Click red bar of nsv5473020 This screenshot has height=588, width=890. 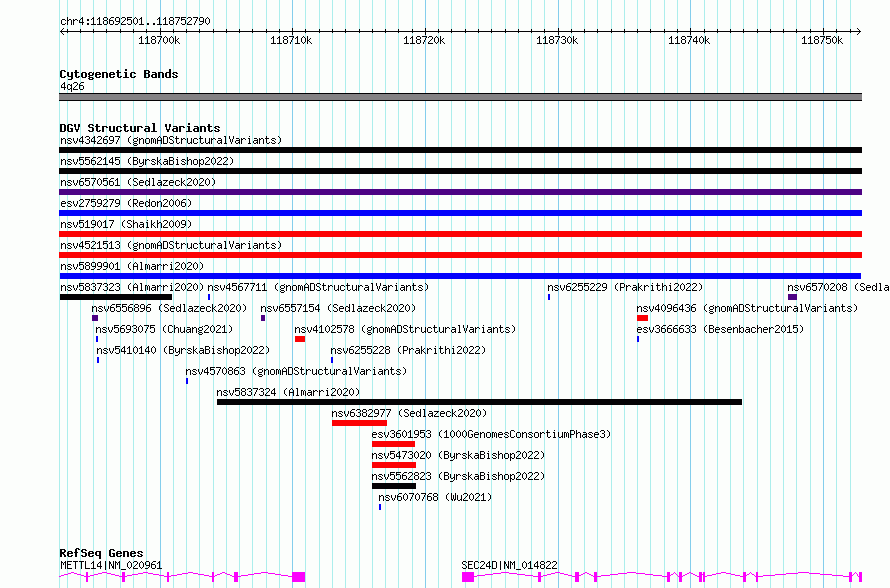(394, 465)
